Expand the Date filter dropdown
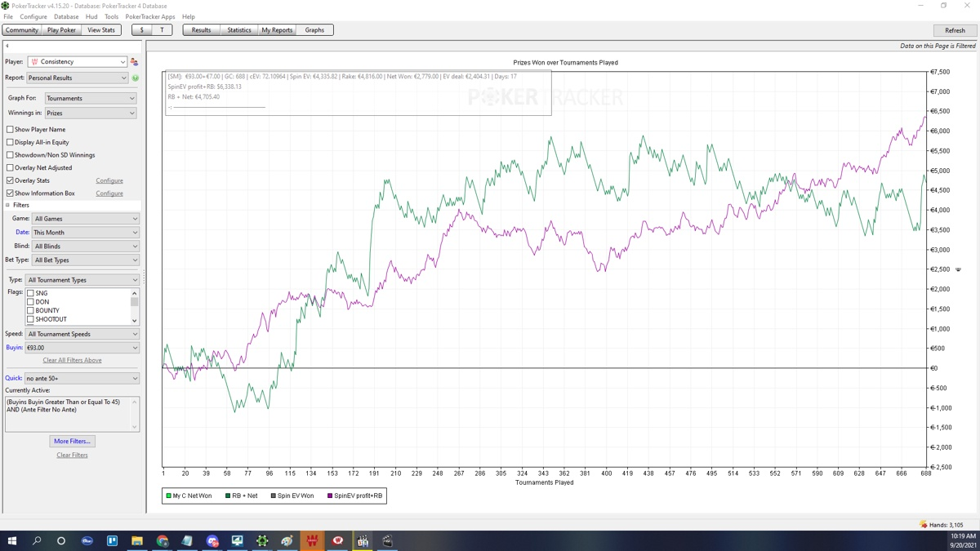Image resolution: width=980 pixels, height=551 pixels. tap(85, 233)
